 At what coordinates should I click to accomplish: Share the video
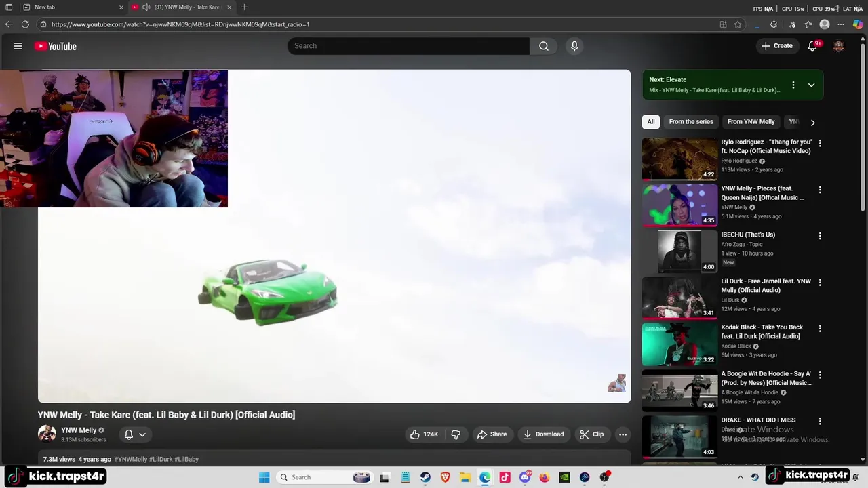(492, 434)
